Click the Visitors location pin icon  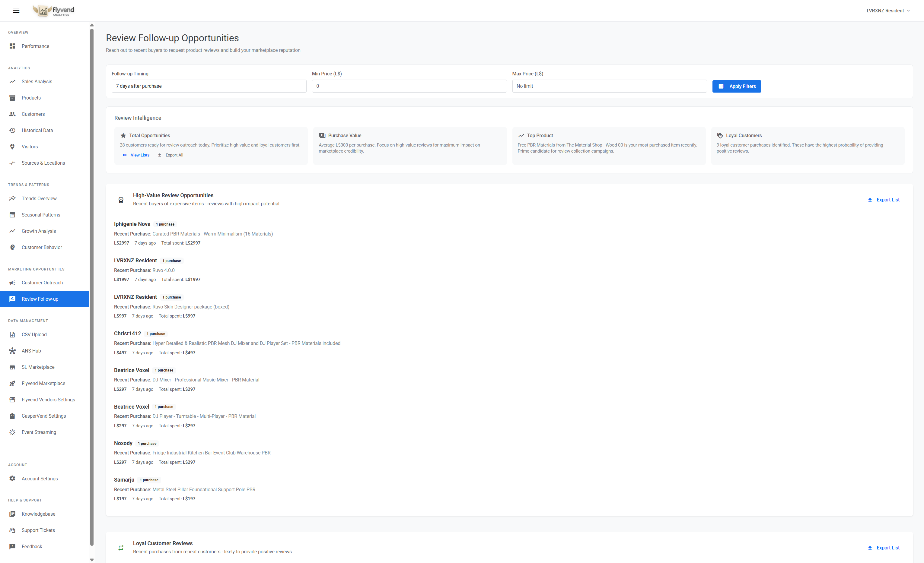point(12,147)
